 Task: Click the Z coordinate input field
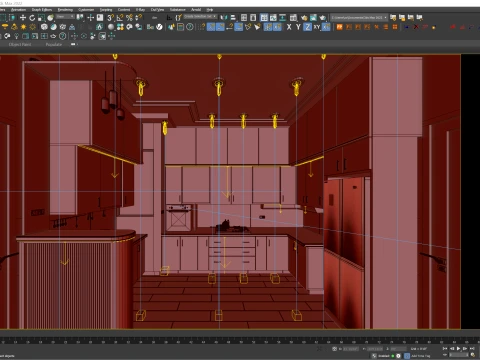[398, 349]
